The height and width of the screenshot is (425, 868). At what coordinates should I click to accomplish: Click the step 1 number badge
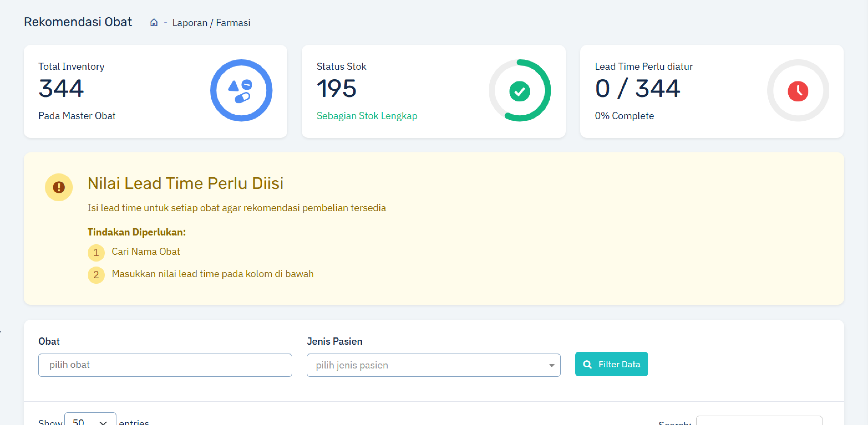pos(96,253)
